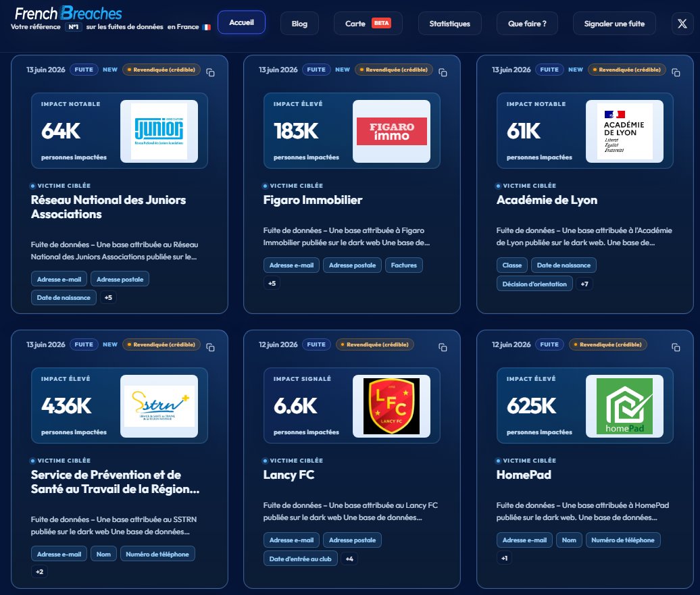Click Revendiquée (crédible) badge on Figaro Immobilier card
The image size is (700, 595).
pyautogui.click(x=394, y=70)
